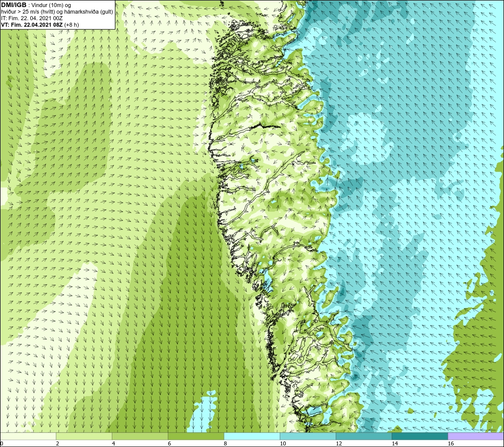Click the legend scale label "12"

click(x=339, y=444)
